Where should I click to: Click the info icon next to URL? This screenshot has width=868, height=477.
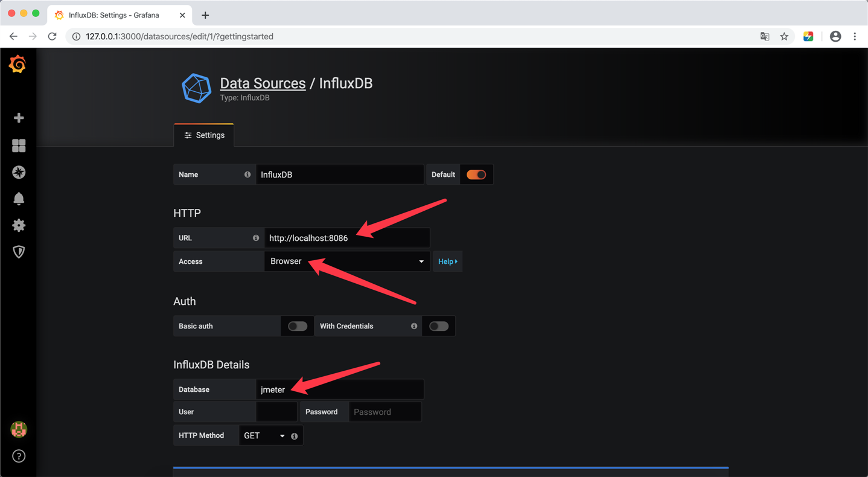point(256,238)
